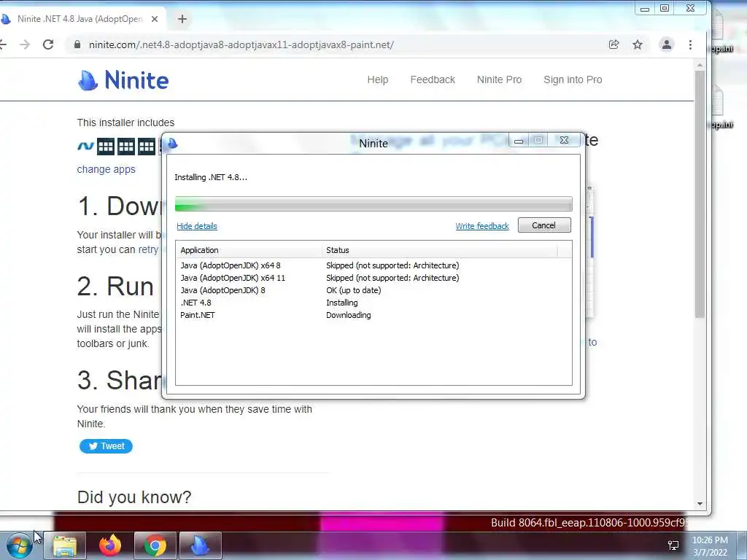The image size is (747, 560).
Task: Click the Ninite dialog title bar icon
Action: (172, 144)
